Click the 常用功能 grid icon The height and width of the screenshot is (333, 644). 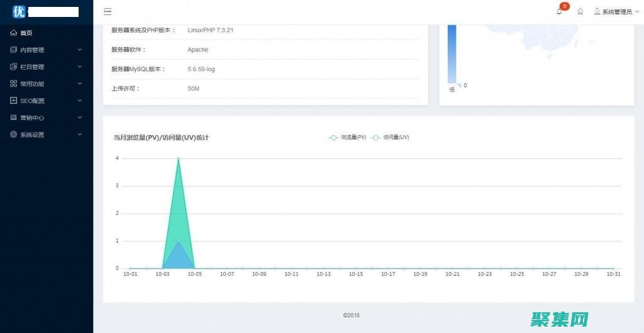[14, 84]
